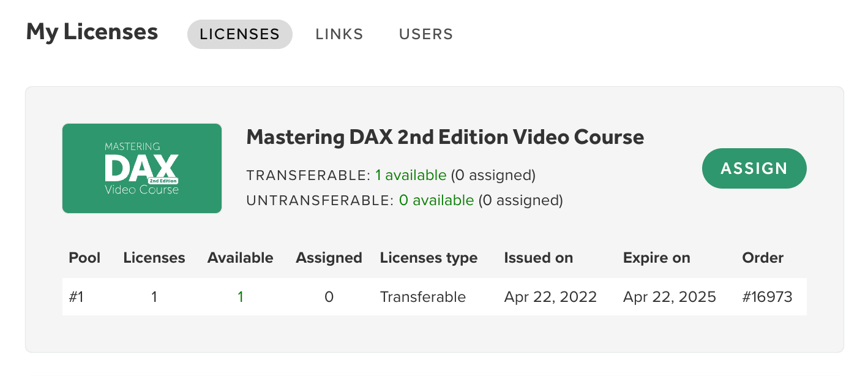Click the Assigned column header
The height and width of the screenshot is (376, 868).
329,258
